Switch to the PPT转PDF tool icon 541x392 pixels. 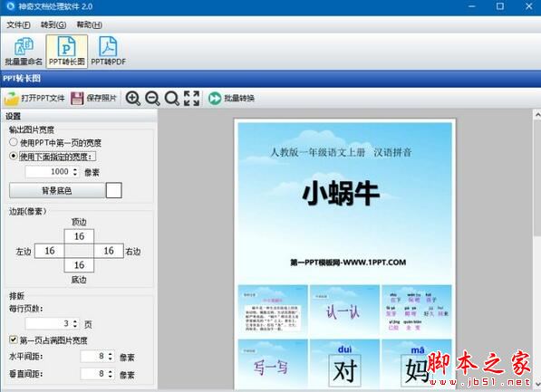[109, 52]
